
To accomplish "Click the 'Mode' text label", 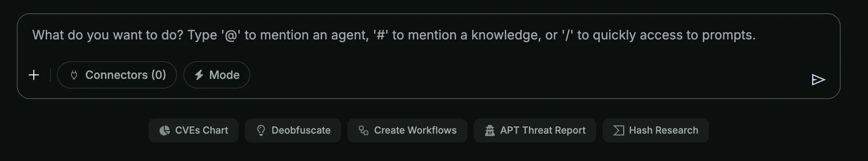I will [x=224, y=75].
